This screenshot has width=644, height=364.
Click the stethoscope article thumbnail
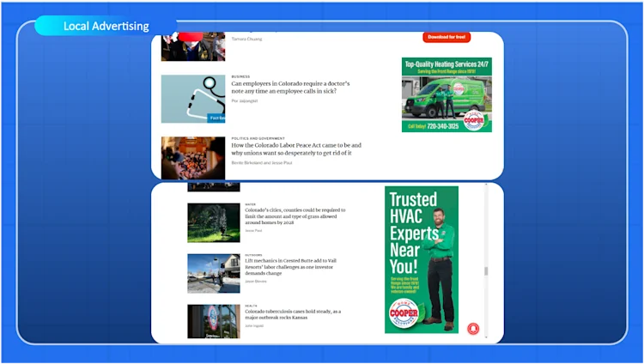tap(193, 99)
